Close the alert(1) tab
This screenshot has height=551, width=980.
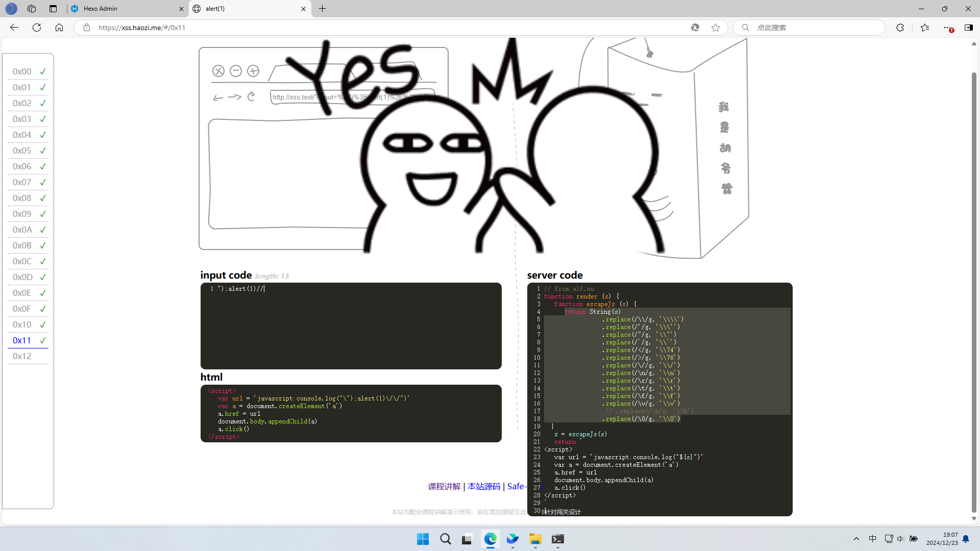point(303,9)
